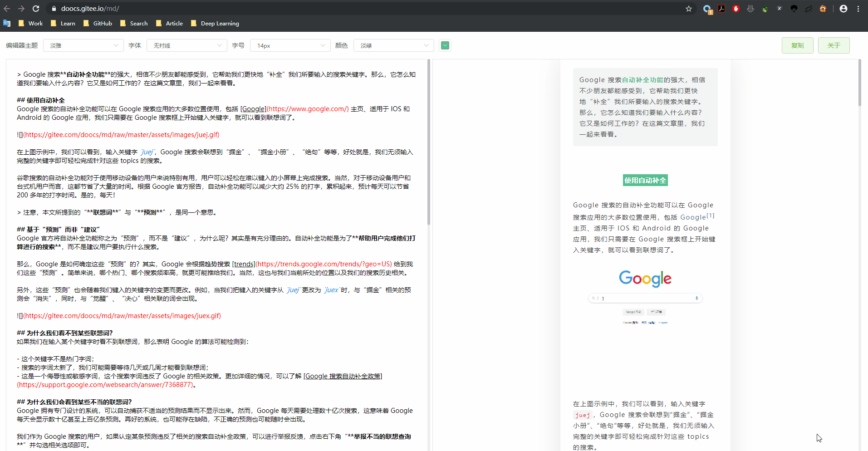Image resolution: width=868 pixels, height=451 pixels.
Task: Click the 关于 about button
Action: pyautogui.click(x=834, y=45)
